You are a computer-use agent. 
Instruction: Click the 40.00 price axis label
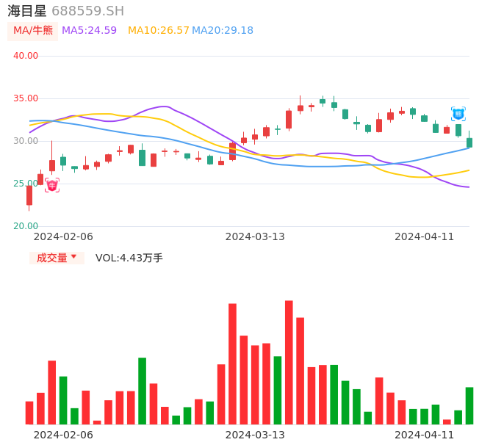coord(26,56)
